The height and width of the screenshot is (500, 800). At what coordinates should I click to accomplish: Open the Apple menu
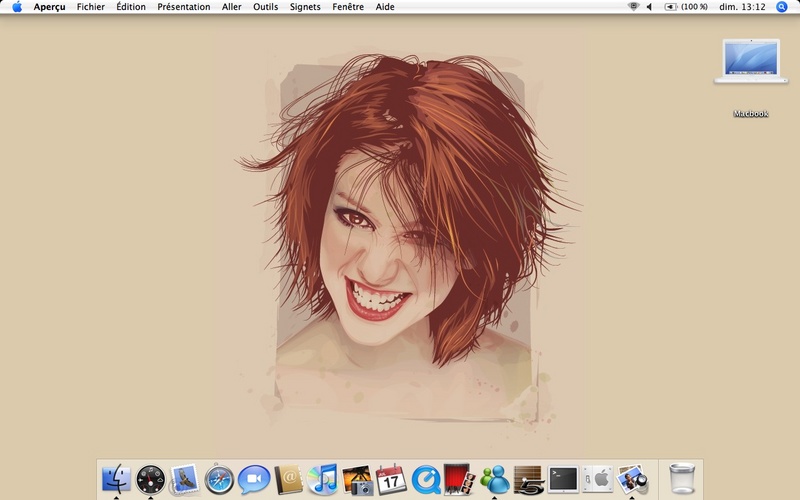17,7
